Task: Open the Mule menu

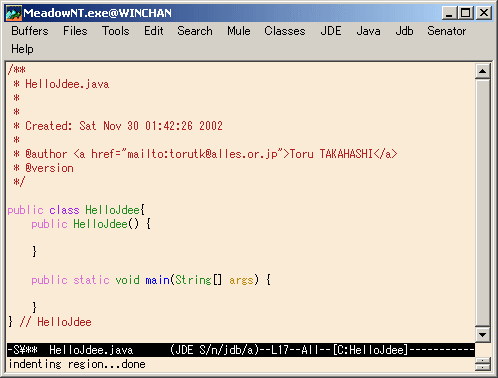Action: tap(239, 31)
